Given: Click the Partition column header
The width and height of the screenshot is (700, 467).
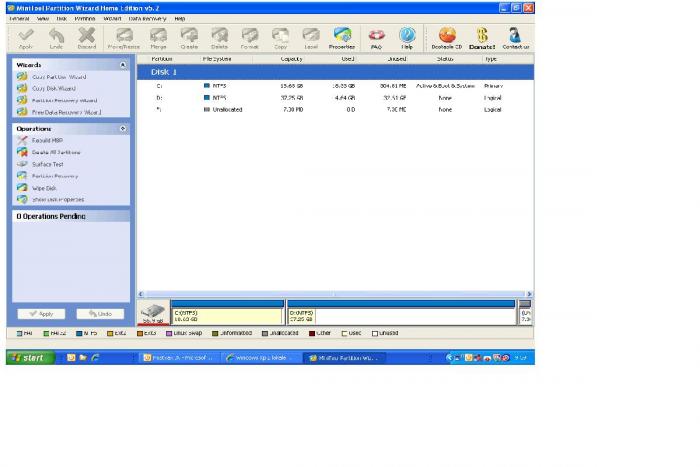Looking at the screenshot, I should coord(162,59).
